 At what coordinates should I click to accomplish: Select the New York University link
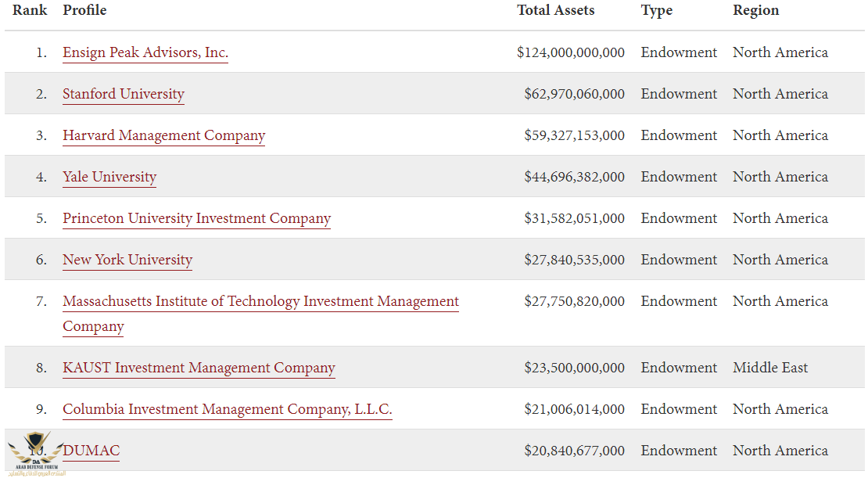[x=127, y=260]
